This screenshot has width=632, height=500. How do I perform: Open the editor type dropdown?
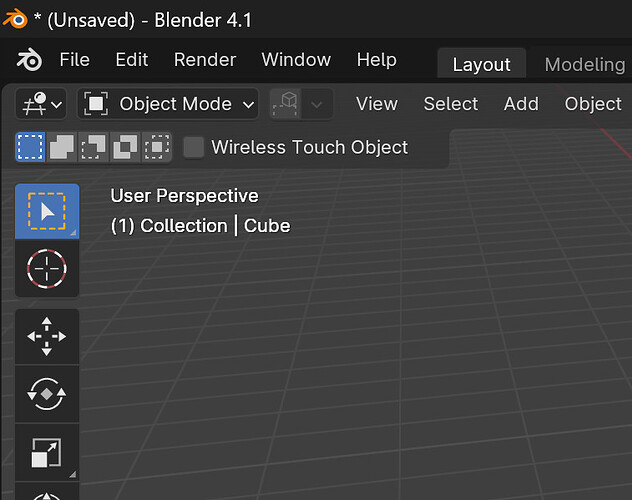click(x=41, y=104)
